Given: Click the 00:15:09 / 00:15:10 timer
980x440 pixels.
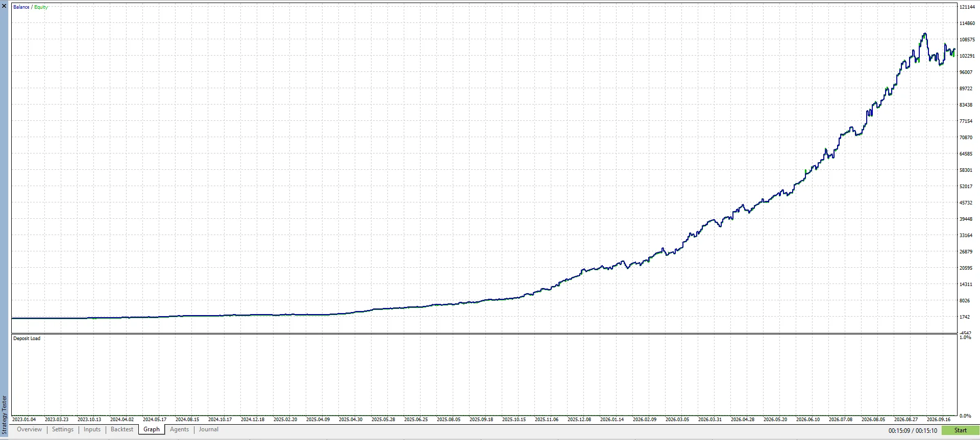Looking at the screenshot, I should click(x=913, y=431).
